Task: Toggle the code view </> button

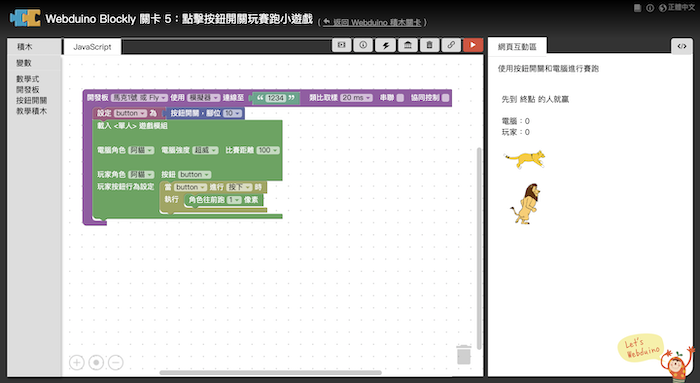Action: pos(682,46)
